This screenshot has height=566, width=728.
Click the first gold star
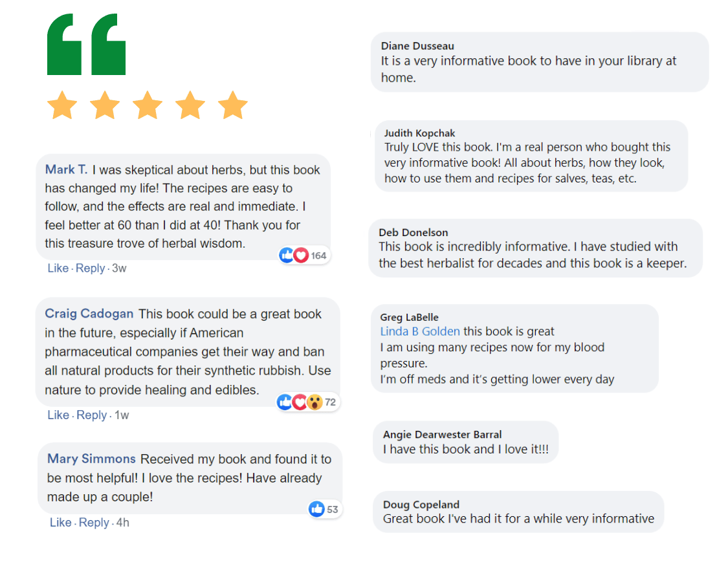[x=62, y=105]
